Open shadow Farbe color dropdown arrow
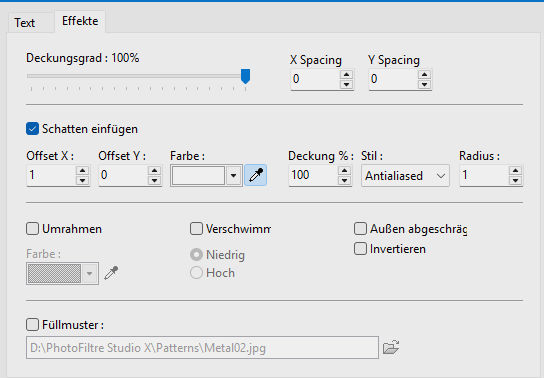The image size is (544, 378). (233, 175)
